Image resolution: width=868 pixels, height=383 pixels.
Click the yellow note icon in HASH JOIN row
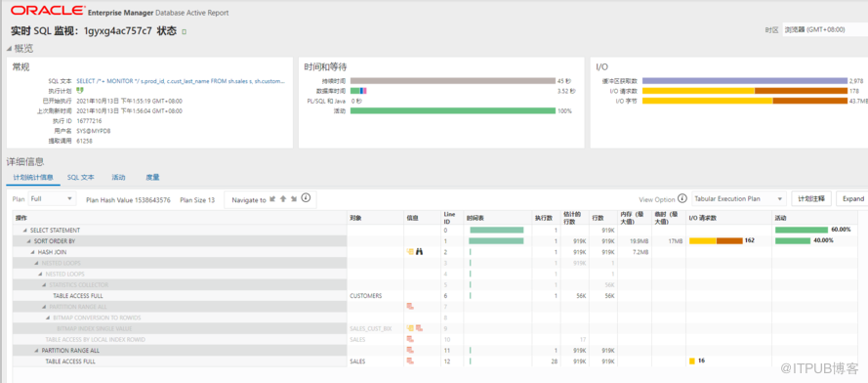click(410, 252)
